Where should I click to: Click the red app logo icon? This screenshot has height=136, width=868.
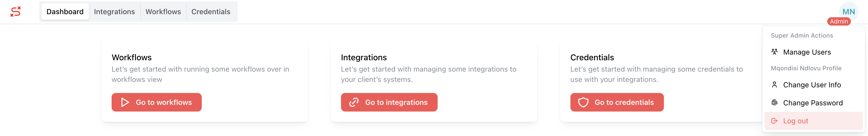(x=16, y=11)
